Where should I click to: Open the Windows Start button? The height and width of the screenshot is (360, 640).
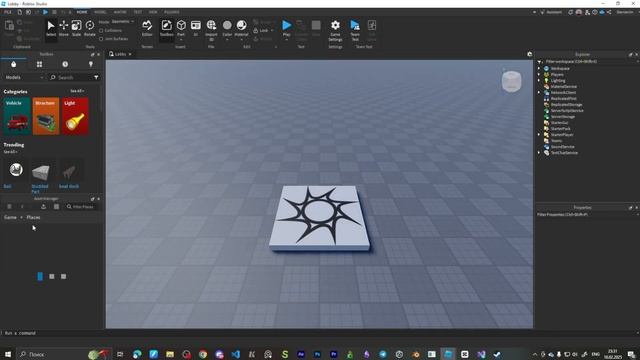pos(8,354)
